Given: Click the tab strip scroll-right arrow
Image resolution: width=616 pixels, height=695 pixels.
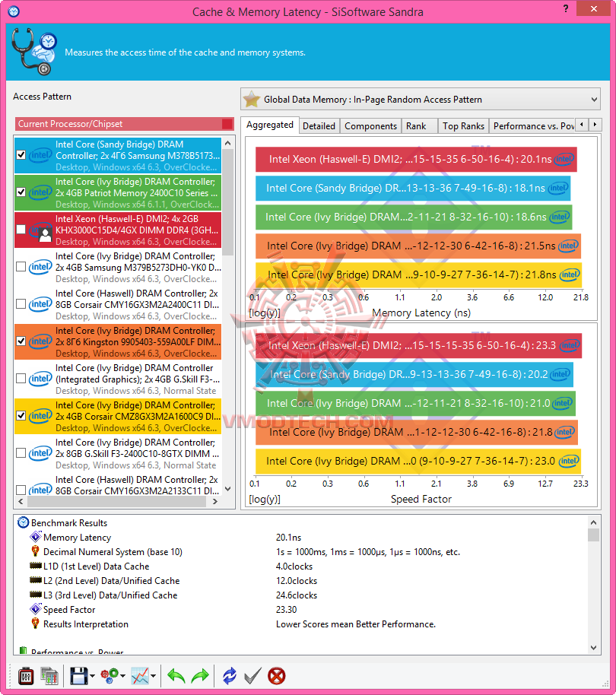Looking at the screenshot, I should coord(595,125).
